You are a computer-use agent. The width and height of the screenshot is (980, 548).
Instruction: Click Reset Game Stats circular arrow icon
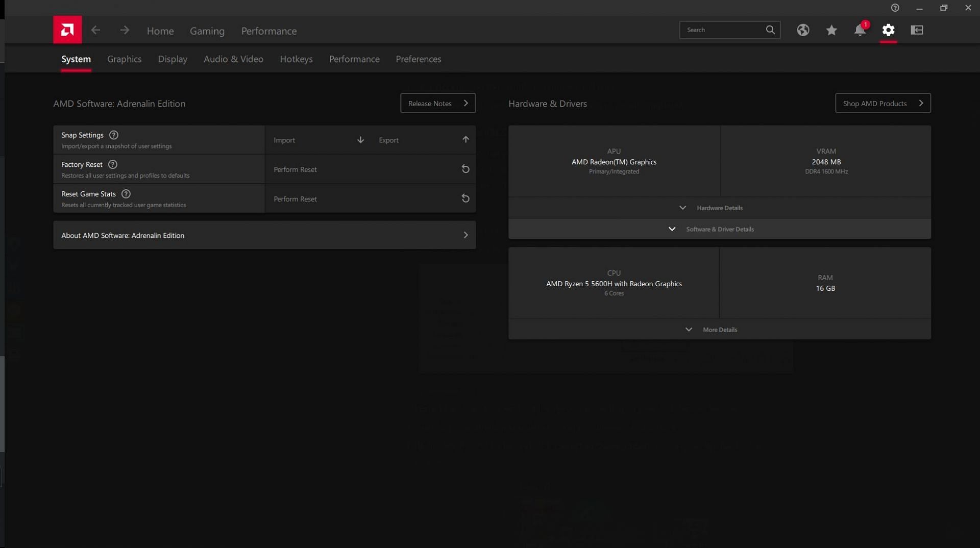465,198
